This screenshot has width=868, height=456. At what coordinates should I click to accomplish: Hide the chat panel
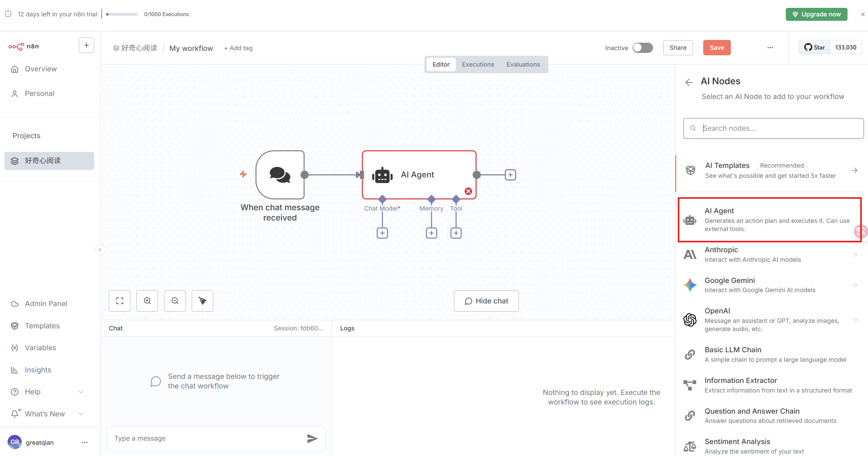pos(486,301)
